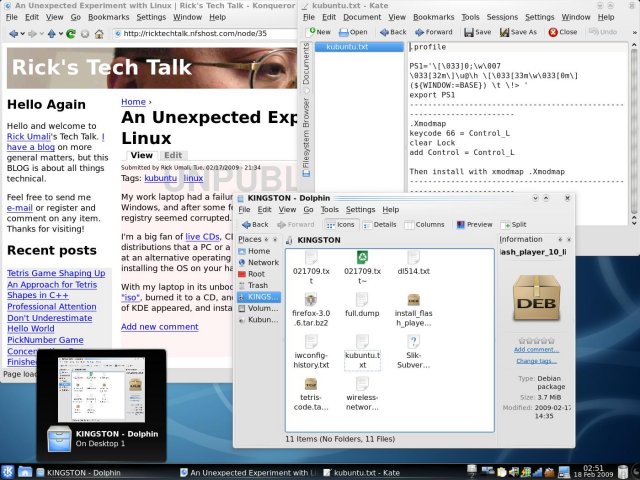Open Filesystem Browser side tab in Kate

point(306,137)
